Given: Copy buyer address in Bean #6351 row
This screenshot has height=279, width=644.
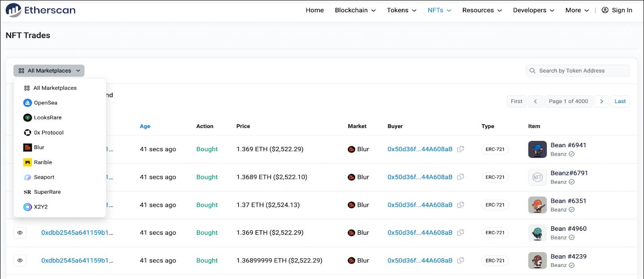Looking at the screenshot, I should (x=461, y=205).
